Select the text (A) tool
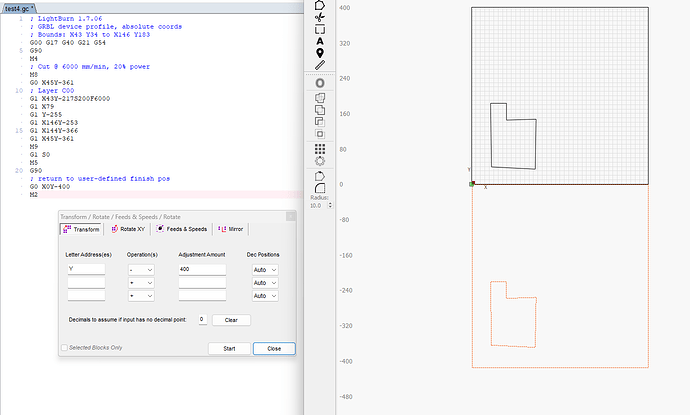The height and width of the screenshot is (415, 690). pyautogui.click(x=320, y=41)
